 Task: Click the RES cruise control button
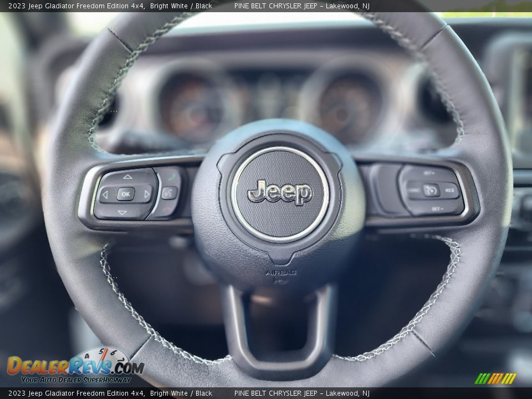(449, 190)
